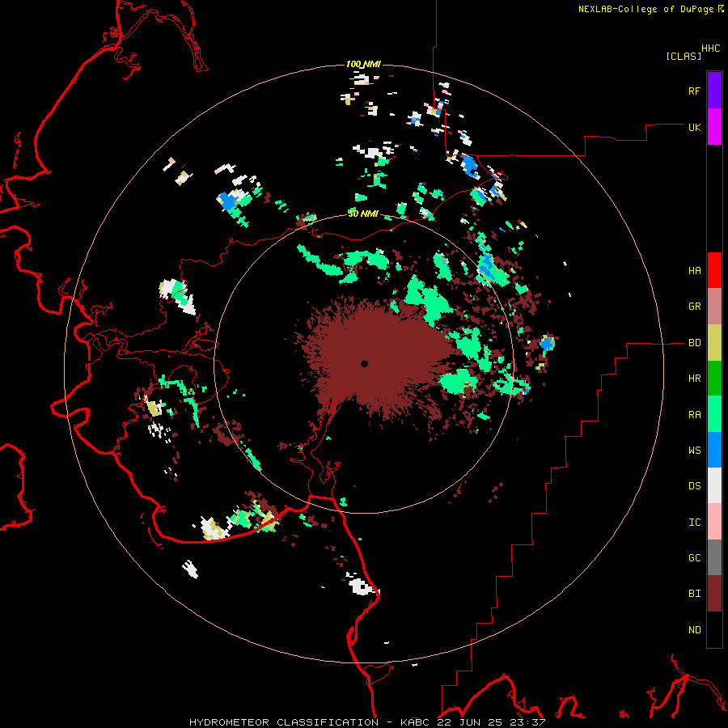The width and height of the screenshot is (728, 728).
Task: Click the BD legend label
Action: 694,343
